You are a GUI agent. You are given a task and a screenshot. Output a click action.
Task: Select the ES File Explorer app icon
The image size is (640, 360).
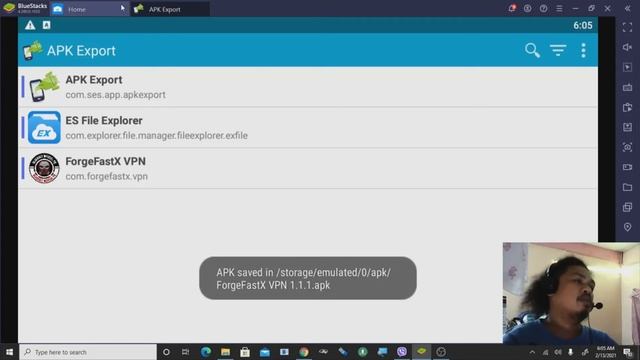44,127
